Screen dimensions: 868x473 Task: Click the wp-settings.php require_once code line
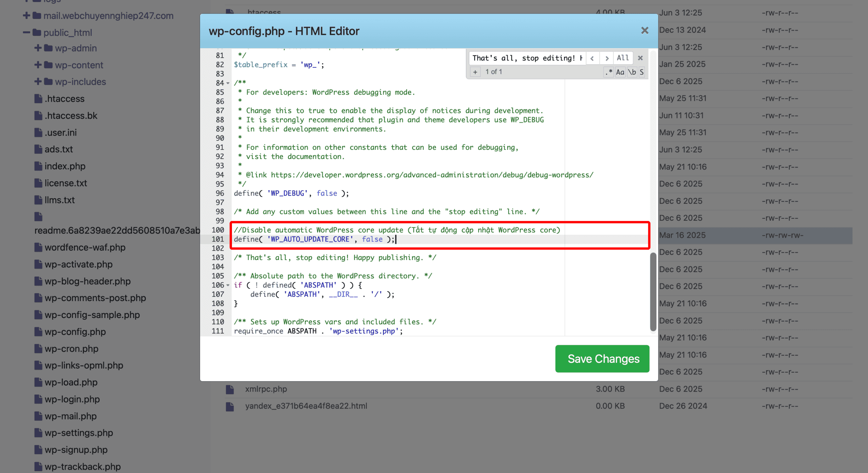point(318,331)
